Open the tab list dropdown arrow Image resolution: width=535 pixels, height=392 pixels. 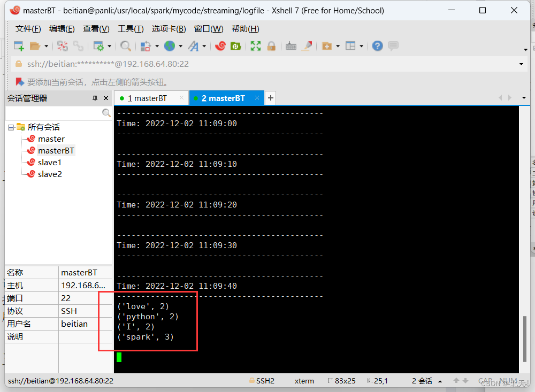(x=524, y=98)
